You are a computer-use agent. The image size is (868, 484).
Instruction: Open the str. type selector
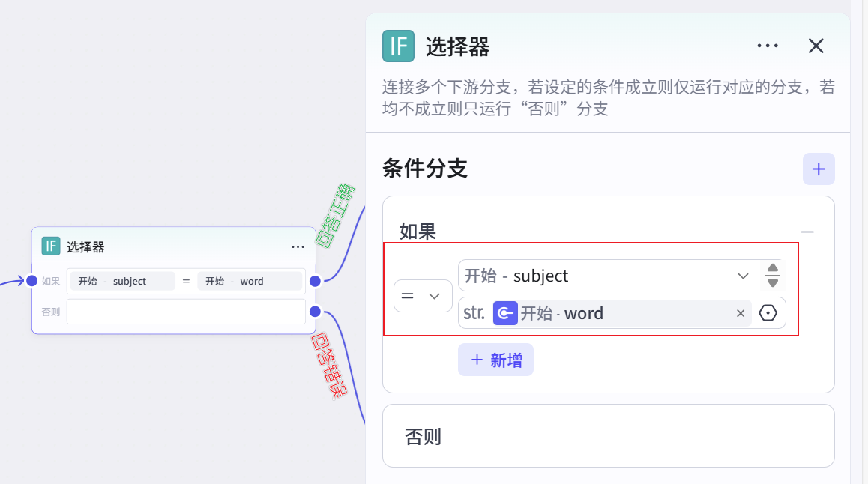click(x=474, y=313)
